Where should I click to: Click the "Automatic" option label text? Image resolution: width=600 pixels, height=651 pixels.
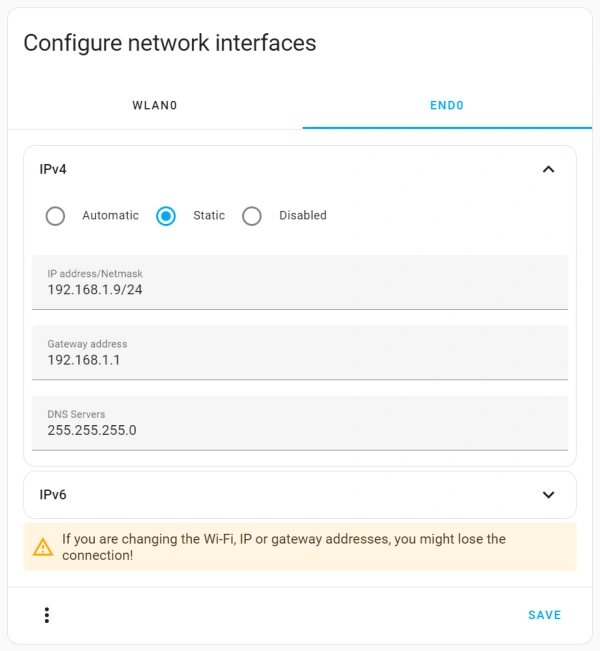[110, 216]
